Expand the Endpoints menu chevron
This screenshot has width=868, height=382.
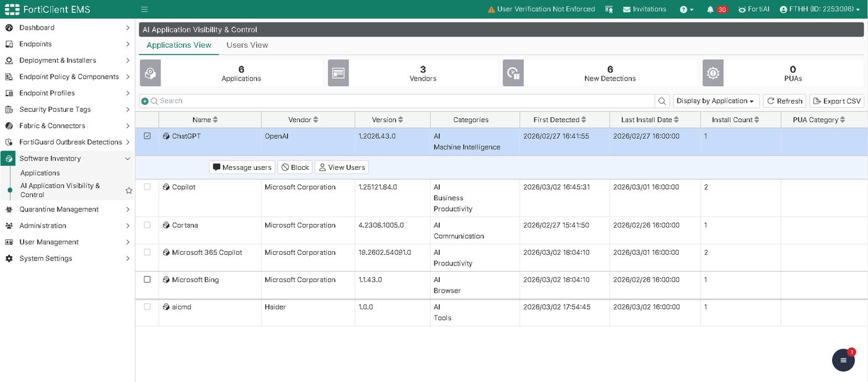click(128, 44)
